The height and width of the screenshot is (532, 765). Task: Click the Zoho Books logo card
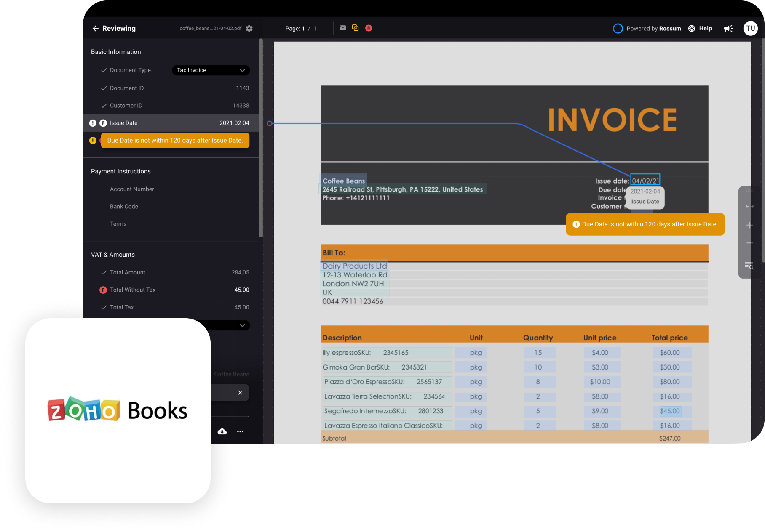pyautogui.click(x=118, y=411)
